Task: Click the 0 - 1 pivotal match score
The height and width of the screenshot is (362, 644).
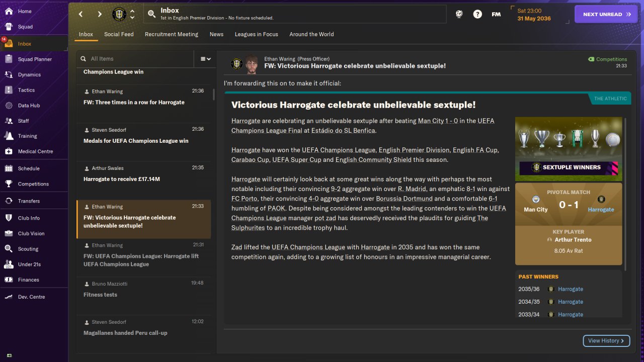Action: (x=569, y=205)
